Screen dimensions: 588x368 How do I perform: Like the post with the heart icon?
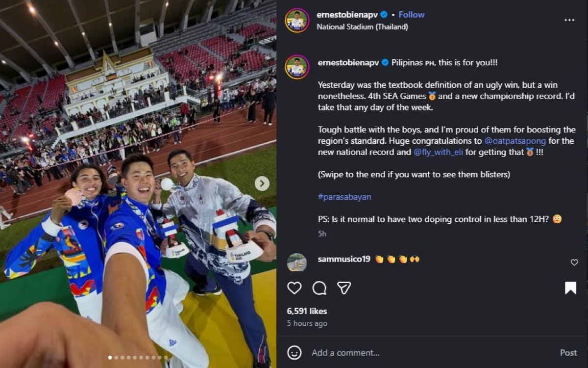pyautogui.click(x=294, y=288)
